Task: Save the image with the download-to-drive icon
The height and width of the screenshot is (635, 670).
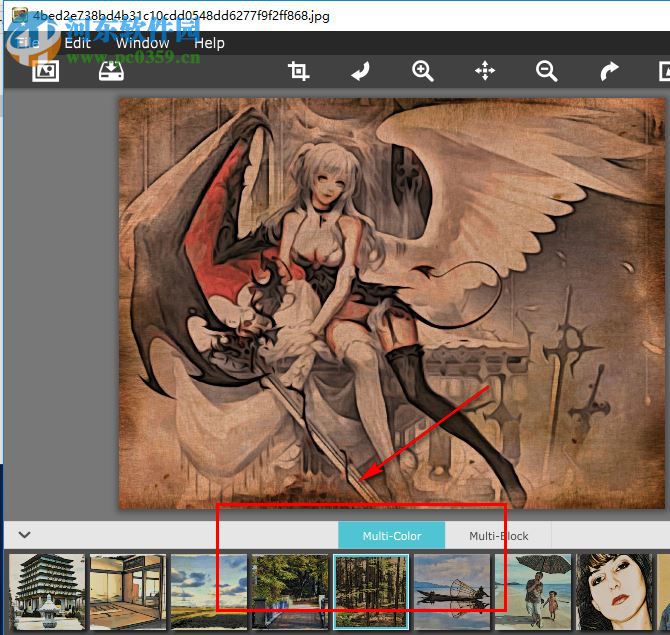Action: pos(112,71)
